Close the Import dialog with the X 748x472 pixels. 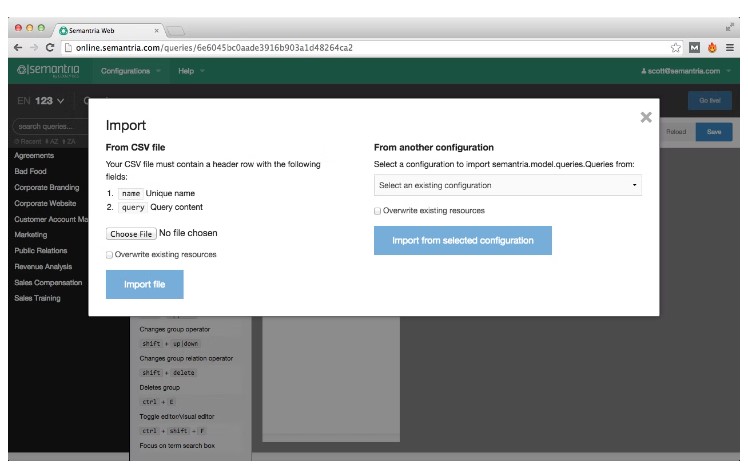646,117
